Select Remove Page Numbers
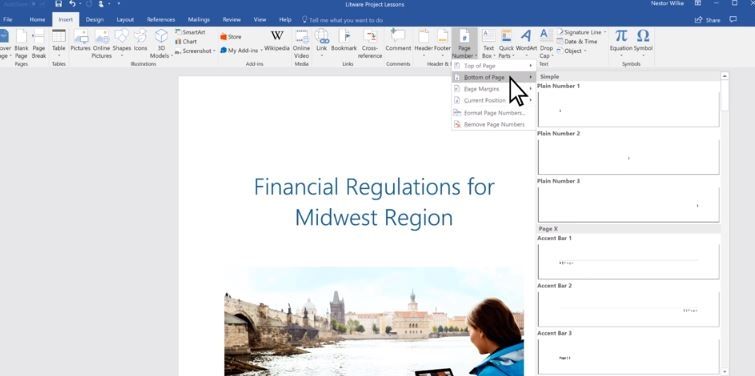This screenshot has height=376, width=755. click(x=494, y=124)
